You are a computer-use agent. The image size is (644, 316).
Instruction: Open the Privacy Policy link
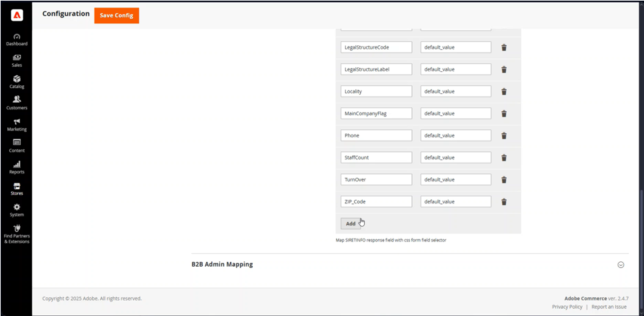[567, 307]
